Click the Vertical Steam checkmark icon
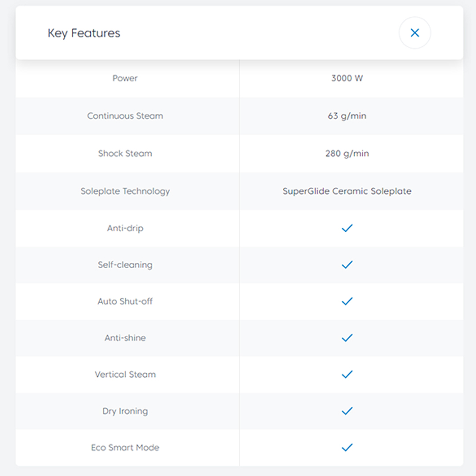 pyautogui.click(x=347, y=375)
